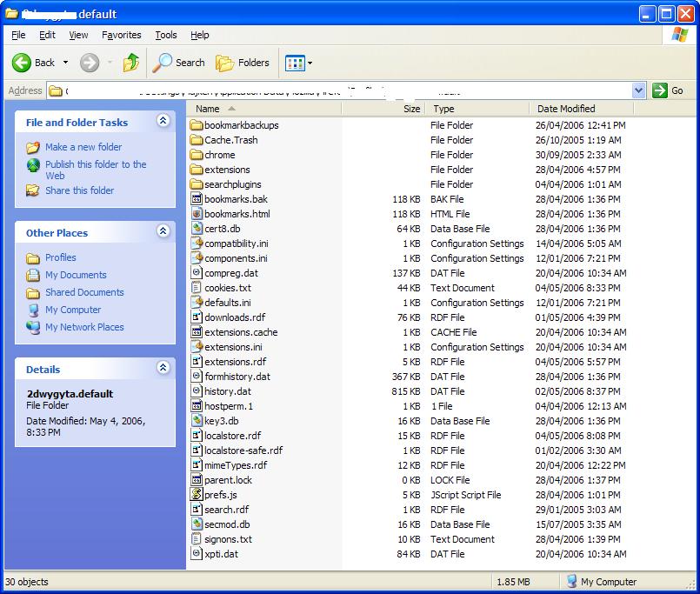Viewport: 700px width, 594px height.
Task: Open the Views dropdown arrow
Action: click(x=310, y=63)
